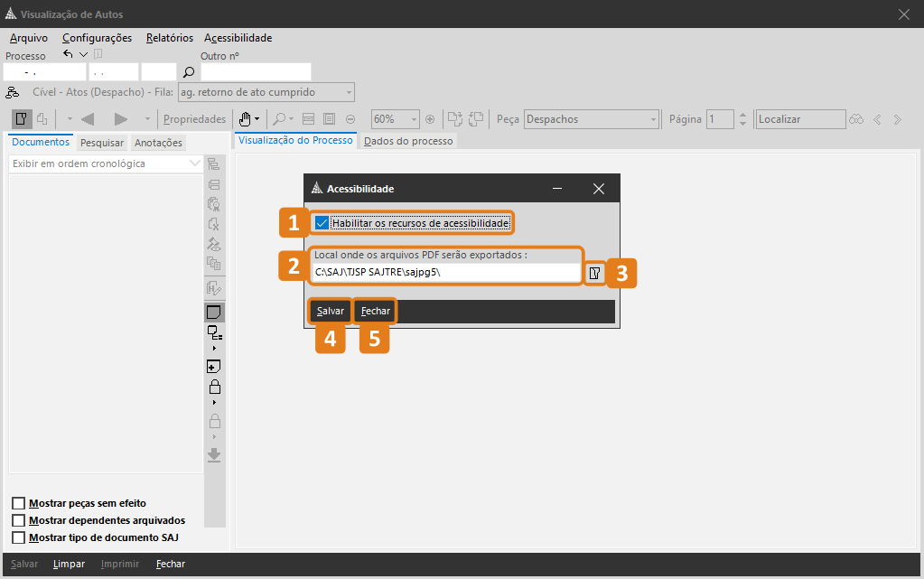Increase page number with stepper up arrow

[x=742, y=115]
